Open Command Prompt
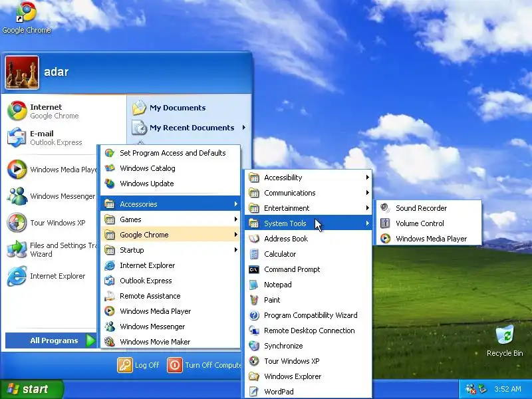The height and width of the screenshot is (399, 532). tap(309, 269)
